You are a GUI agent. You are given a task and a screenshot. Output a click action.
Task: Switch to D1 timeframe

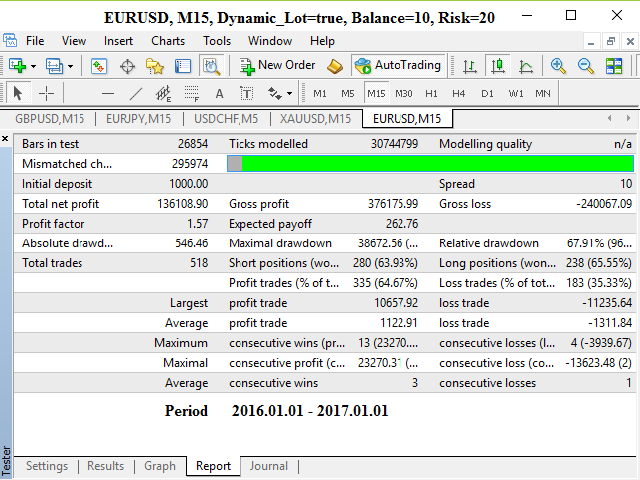tap(487, 94)
